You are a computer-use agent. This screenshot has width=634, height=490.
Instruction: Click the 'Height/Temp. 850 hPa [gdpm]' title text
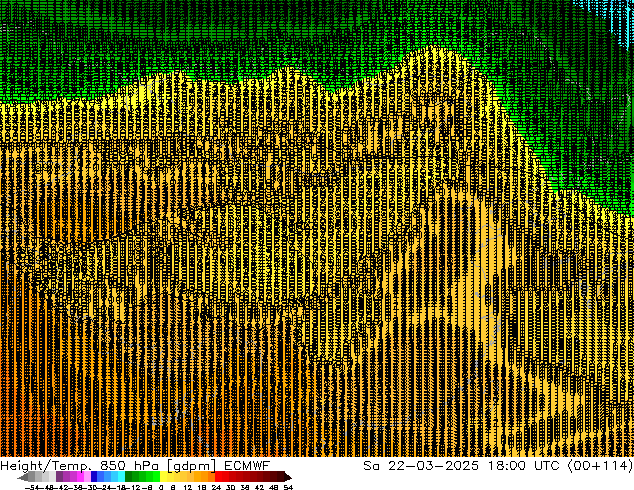(108, 466)
